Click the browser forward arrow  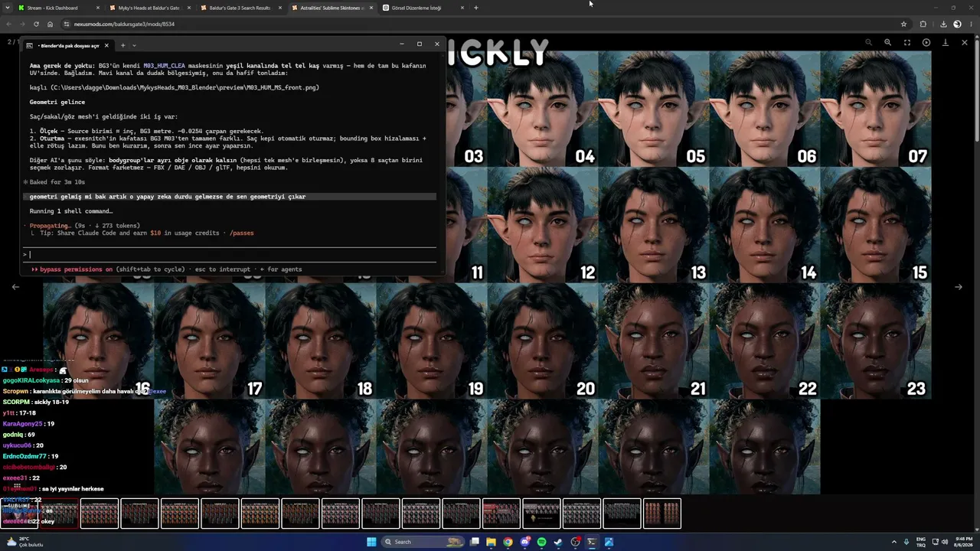tap(22, 24)
